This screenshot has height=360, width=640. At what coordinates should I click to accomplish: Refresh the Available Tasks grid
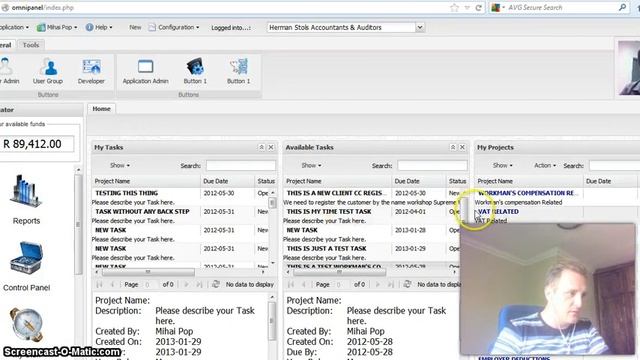point(407,284)
